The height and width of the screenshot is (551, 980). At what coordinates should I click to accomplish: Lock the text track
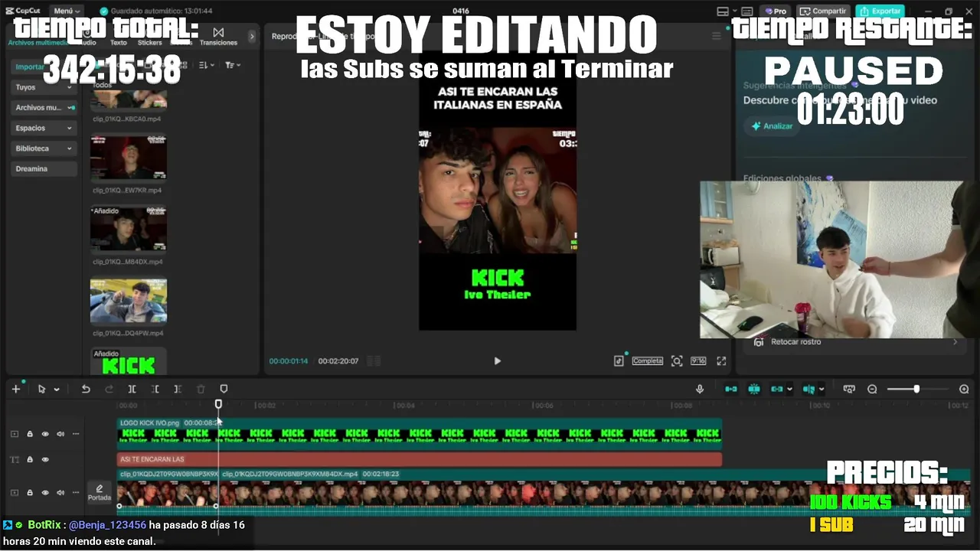pyautogui.click(x=30, y=459)
